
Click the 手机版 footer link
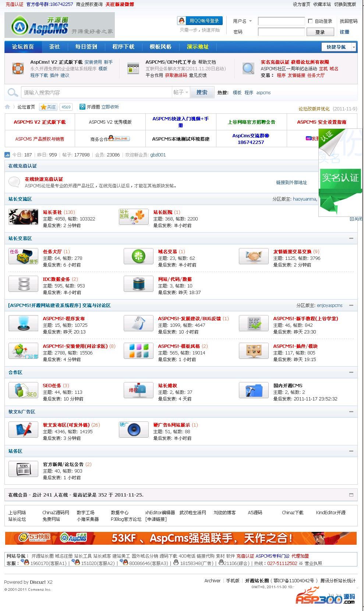tap(233, 581)
